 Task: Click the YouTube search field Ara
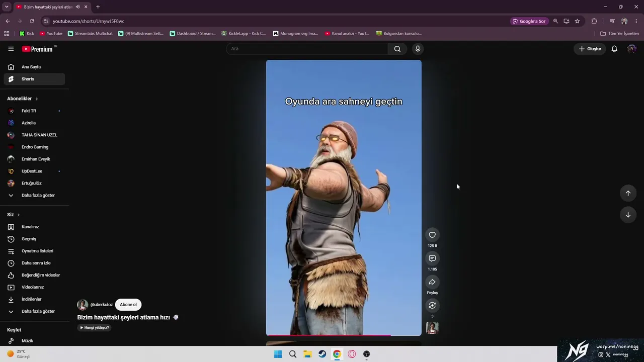pos(307,49)
